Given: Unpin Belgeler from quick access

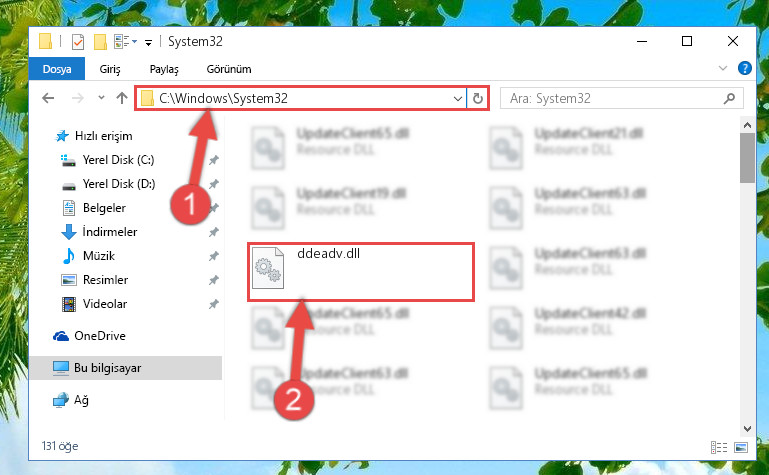Looking at the screenshot, I should pyautogui.click(x=213, y=208).
